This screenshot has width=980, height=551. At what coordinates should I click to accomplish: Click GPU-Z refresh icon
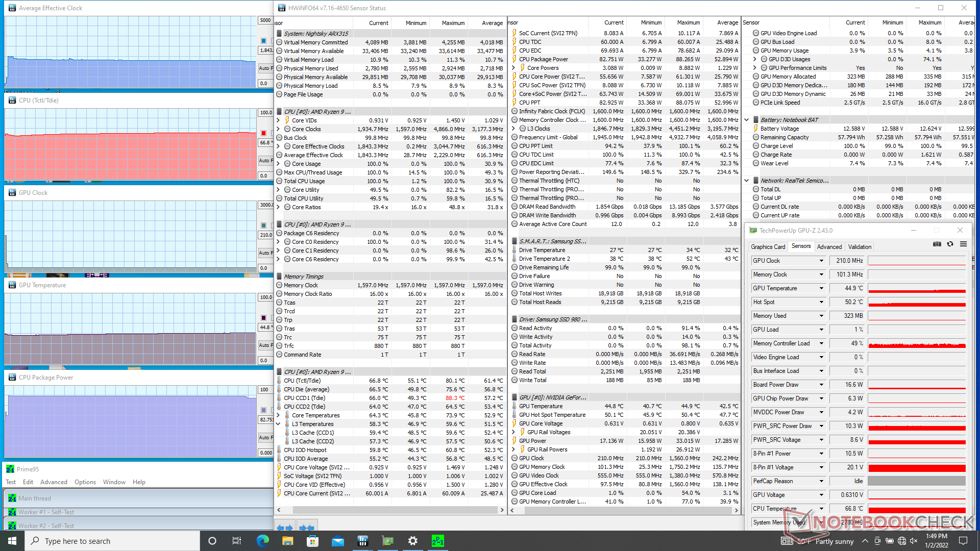(950, 244)
